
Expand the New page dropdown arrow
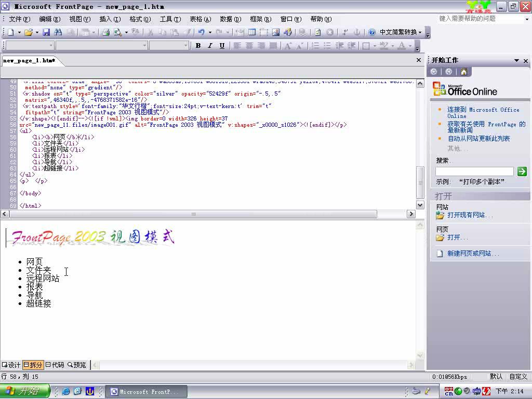coord(19,33)
